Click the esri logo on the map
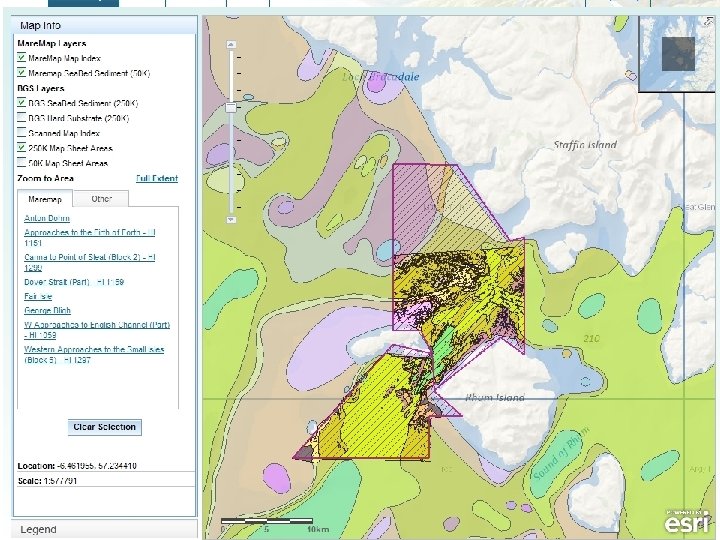Image resolution: width=720 pixels, height=540 pixels. (687, 521)
